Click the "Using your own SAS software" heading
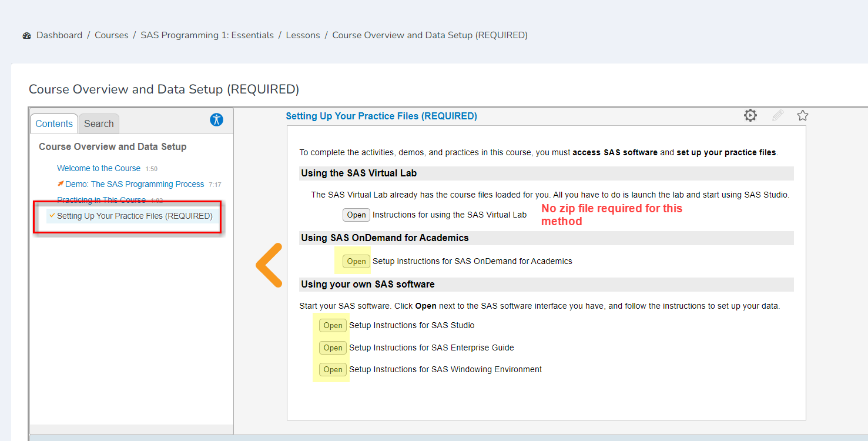Screen dimensions: 868x441 point(368,285)
